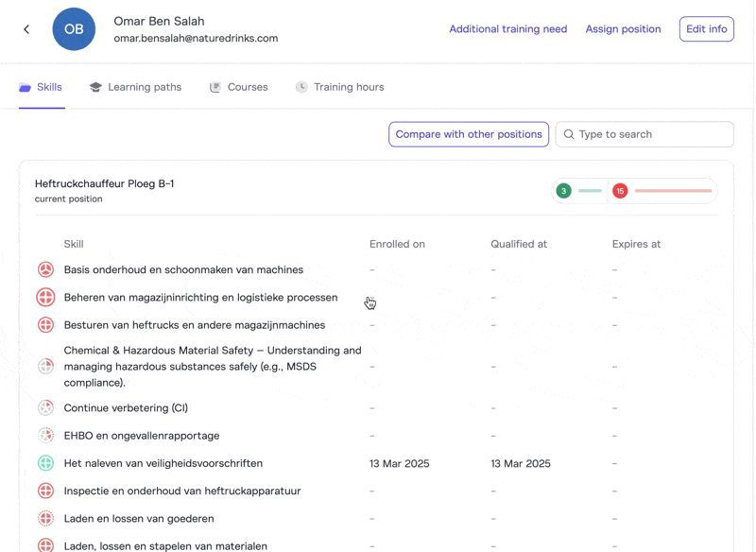Click the Assign position link
Screen dimensions: 756x552
tap(623, 29)
